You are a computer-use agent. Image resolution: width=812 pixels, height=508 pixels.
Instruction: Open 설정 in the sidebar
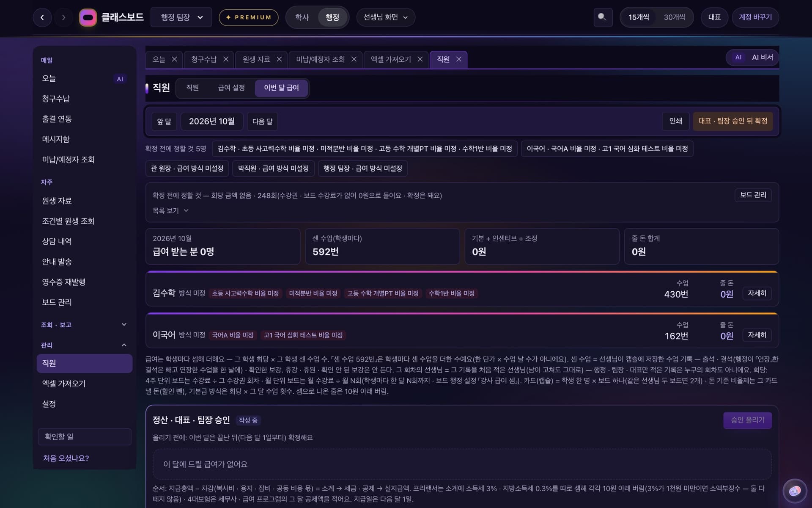click(84, 404)
